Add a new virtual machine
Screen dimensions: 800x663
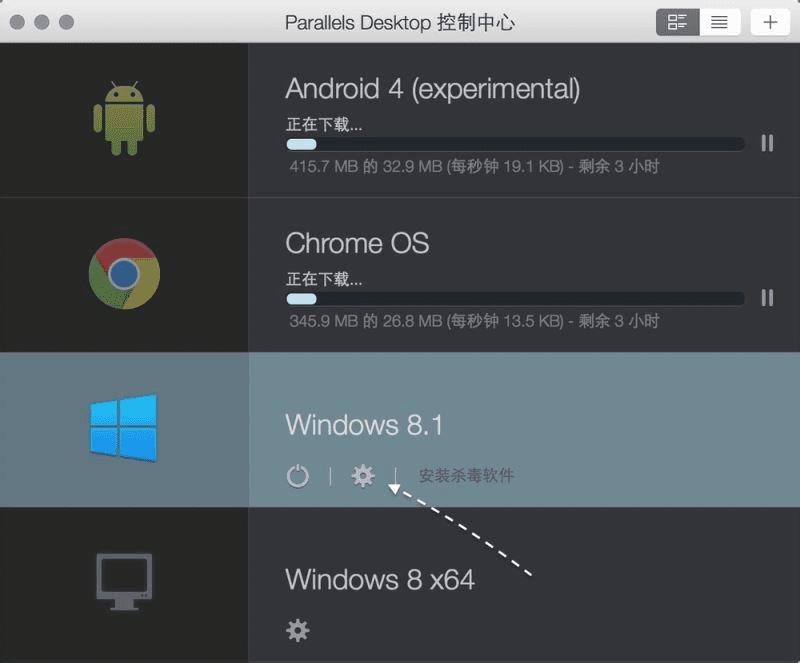tap(770, 22)
